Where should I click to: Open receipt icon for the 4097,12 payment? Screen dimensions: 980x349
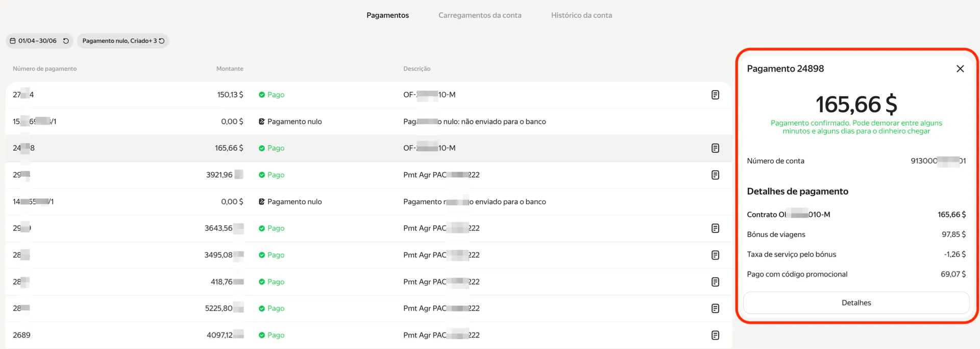[715, 335]
